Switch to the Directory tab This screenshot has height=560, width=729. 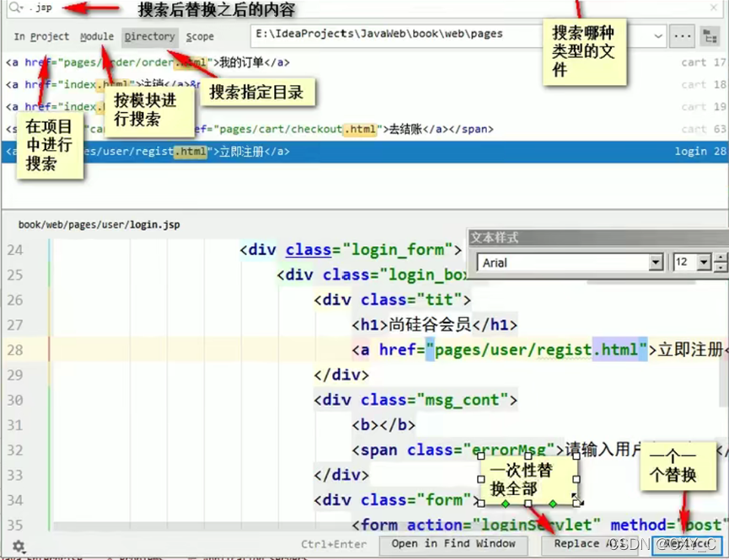(149, 37)
